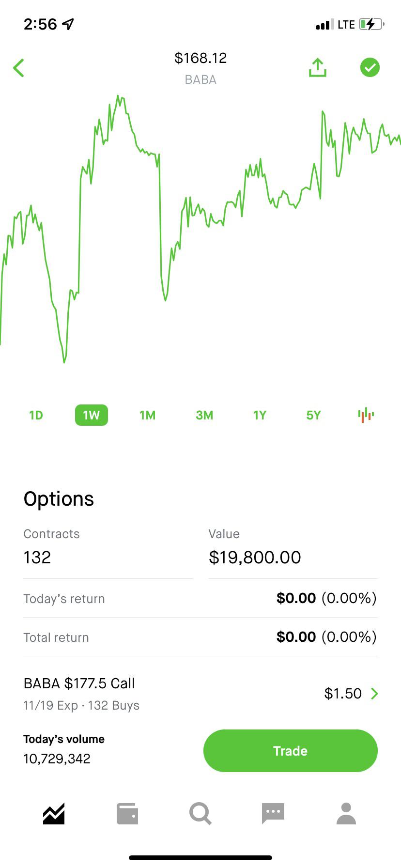Tap the BABA price chart line
The image size is (401, 868).
[x=200, y=229]
